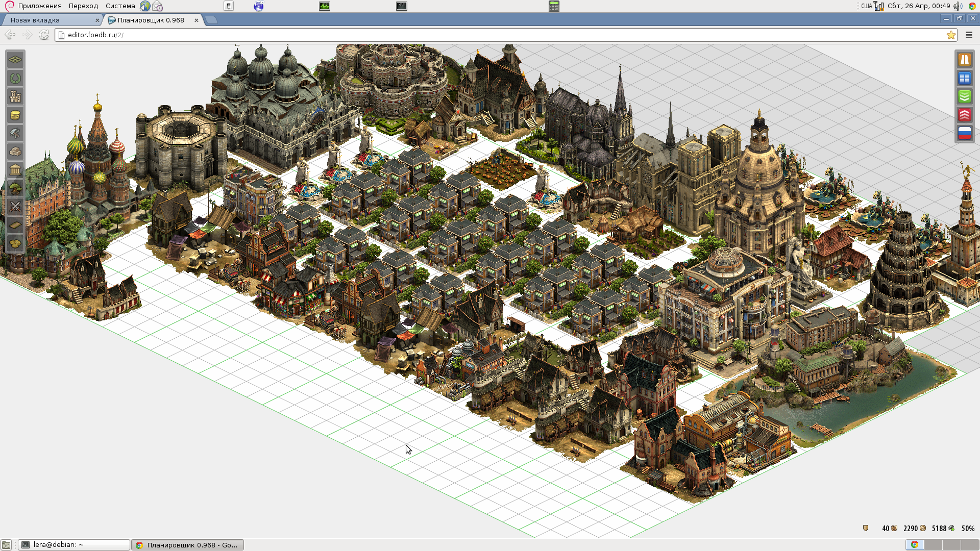This screenshot has height=551, width=980.
Task: Click the happiness 2290 indicator
Action: tap(915, 528)
